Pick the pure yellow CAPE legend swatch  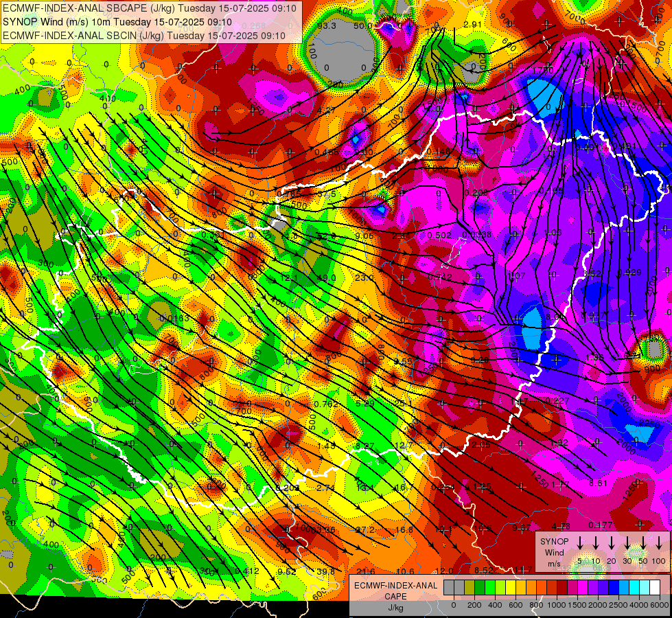click(511, 588)
